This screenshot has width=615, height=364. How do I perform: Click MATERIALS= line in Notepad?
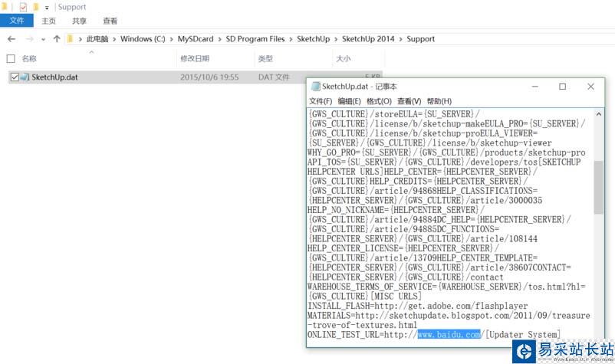(449, 316)
